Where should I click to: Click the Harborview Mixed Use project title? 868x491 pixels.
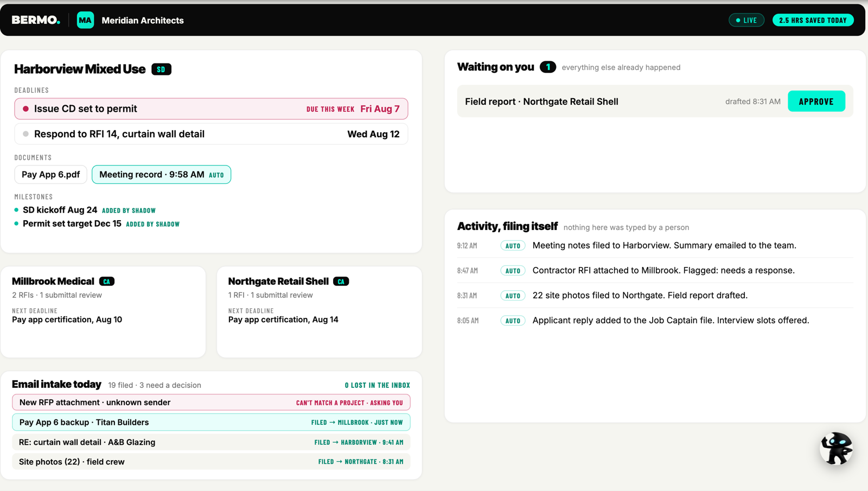(80, 69)
